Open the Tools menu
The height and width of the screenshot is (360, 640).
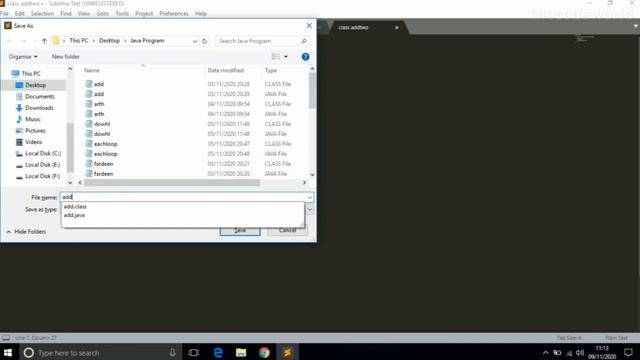[122, 13]
